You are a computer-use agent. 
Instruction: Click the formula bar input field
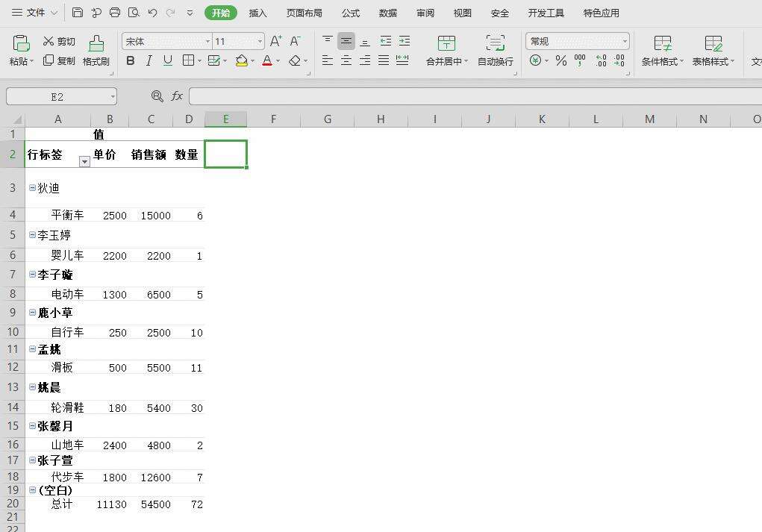[x=475, y=96]
